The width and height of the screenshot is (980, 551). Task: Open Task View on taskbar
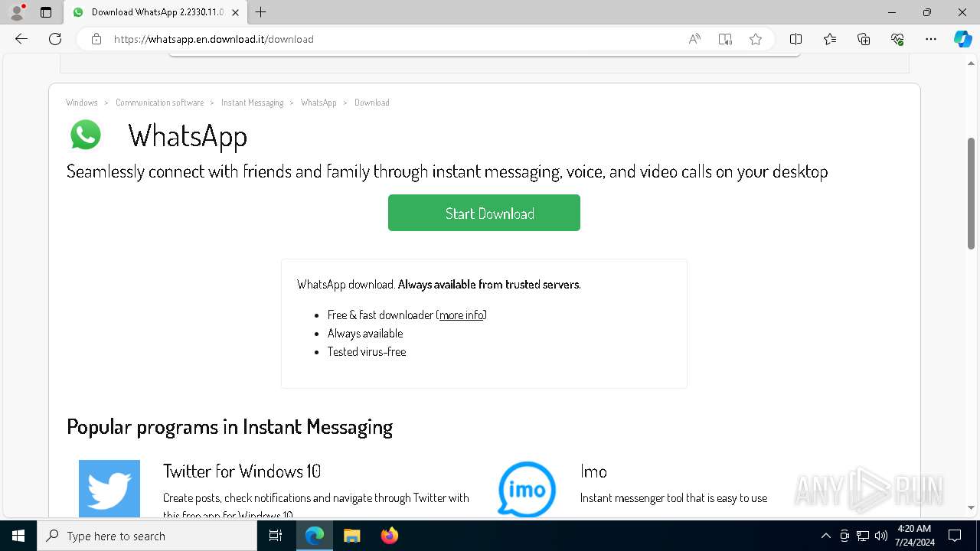point(276,536)
